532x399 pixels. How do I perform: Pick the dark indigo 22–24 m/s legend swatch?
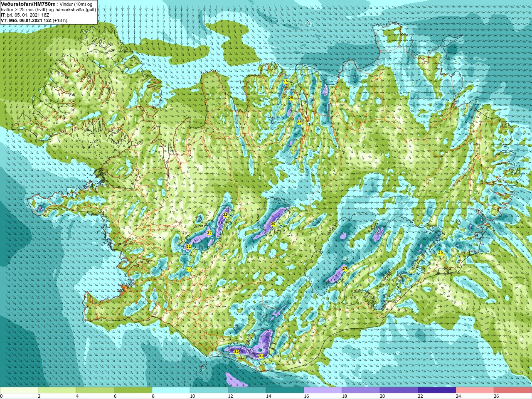[x=437, y=390]
